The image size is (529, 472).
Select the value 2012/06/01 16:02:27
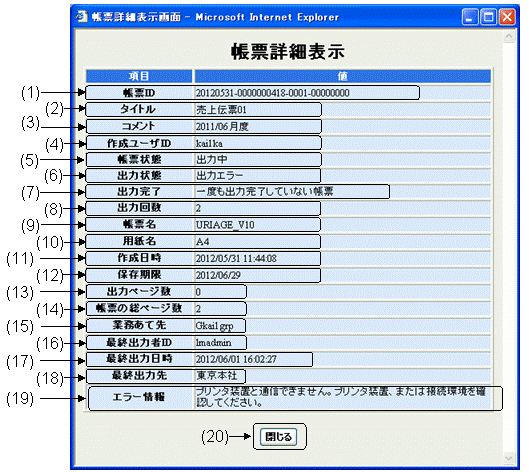[x=236, y=359]
